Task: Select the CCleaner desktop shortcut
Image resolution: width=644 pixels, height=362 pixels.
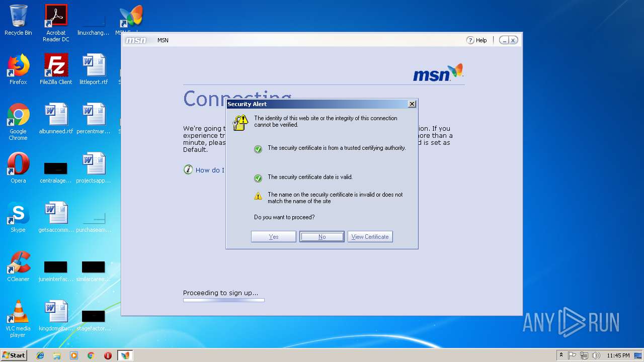Action: pyautogui.click(x=18, y=266)
